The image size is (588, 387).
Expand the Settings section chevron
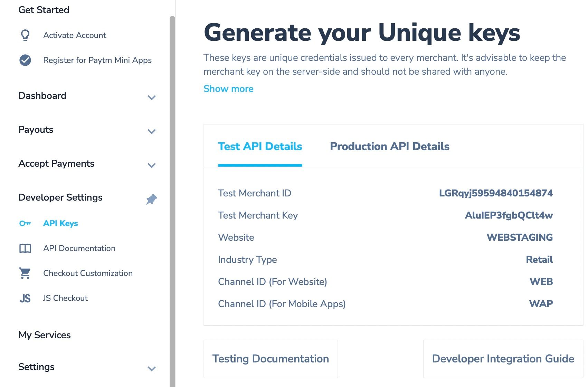152,369
